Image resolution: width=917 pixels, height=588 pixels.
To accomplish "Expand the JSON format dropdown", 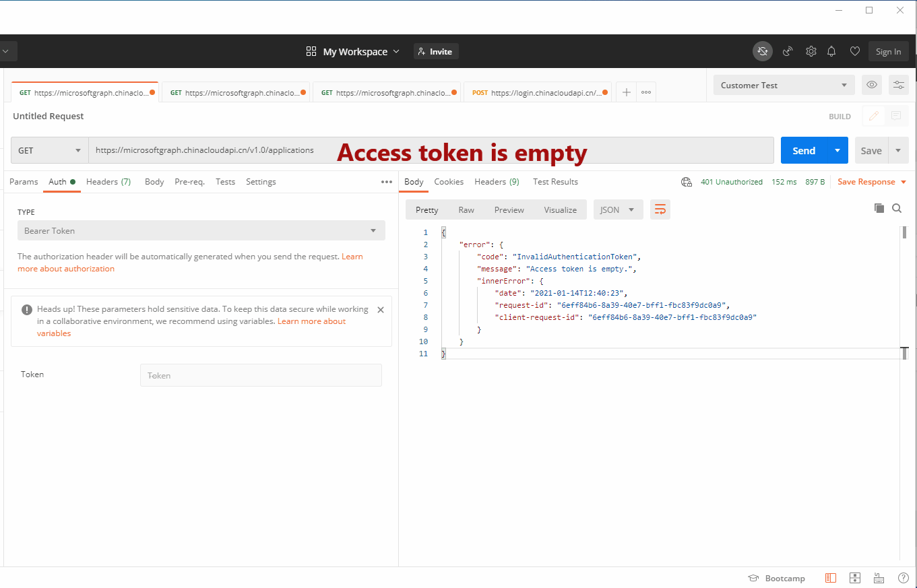I will (618, 209).
